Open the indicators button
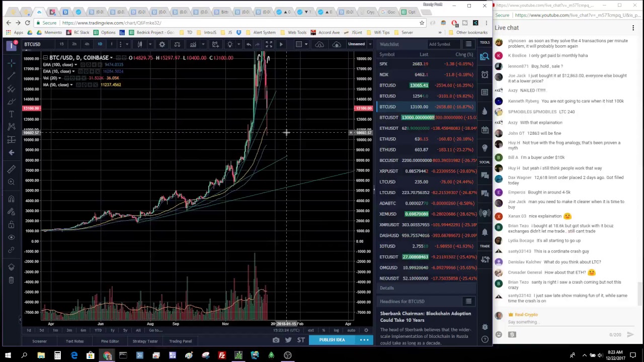The height and width of the screenshot is (362, 644). (193, 44)
